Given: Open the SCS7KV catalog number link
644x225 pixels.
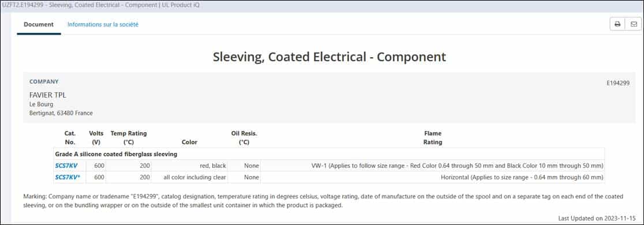Looking at the screenshot, I should pyautogui.click(x=66, y=166).
